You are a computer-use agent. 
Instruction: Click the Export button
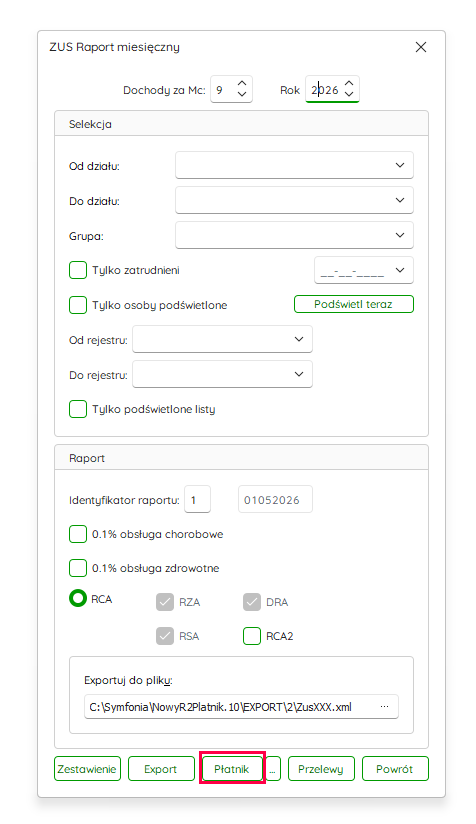coord(161,769)
